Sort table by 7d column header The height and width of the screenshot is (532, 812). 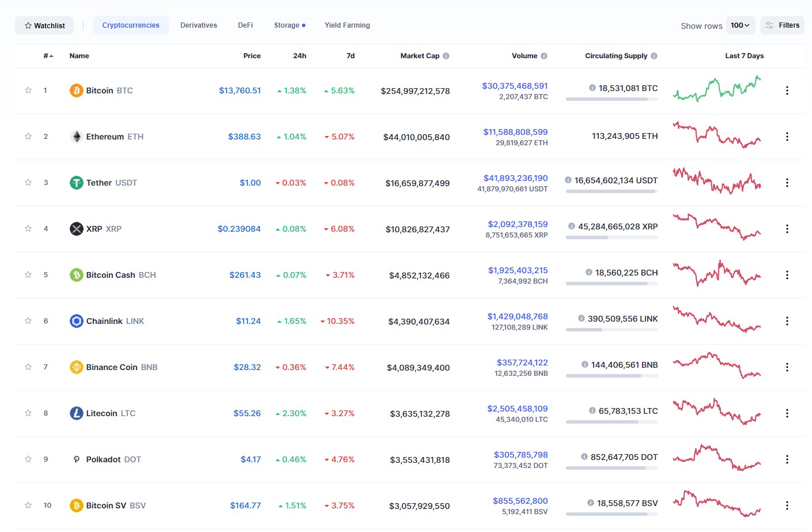350,56
